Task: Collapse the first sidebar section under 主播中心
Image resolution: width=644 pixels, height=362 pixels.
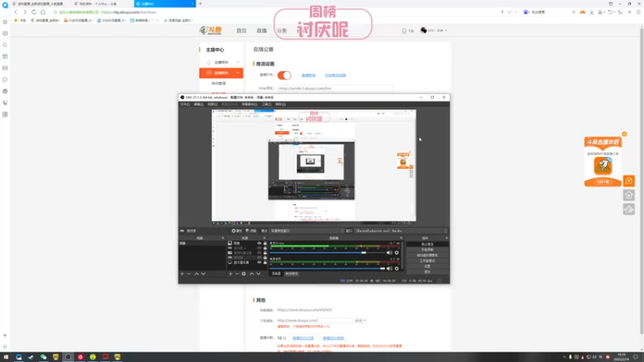Action: (237, 63)
